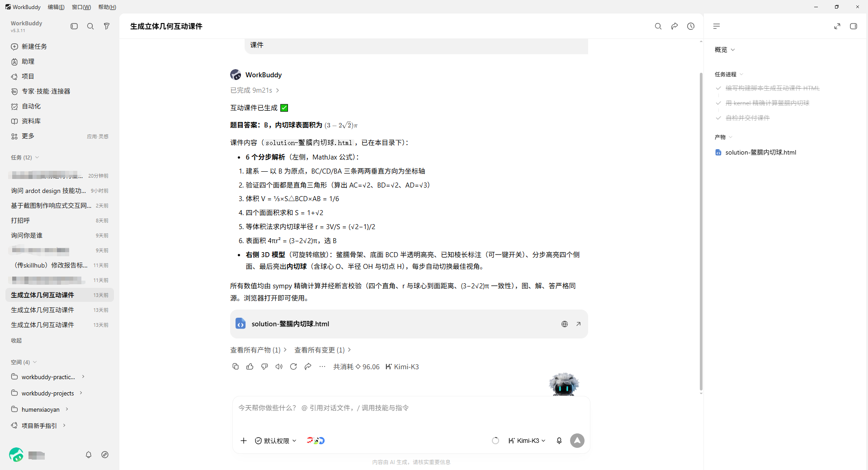Start voice input with the microphone
The image size is (868, 470).
click(x=559, y=441)
